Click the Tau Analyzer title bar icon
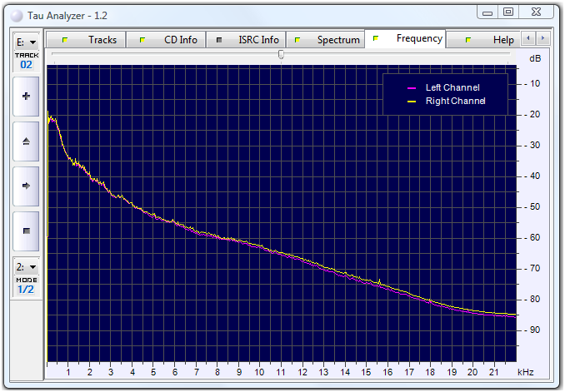Screen dimensions: 565x392 point(16,15)
